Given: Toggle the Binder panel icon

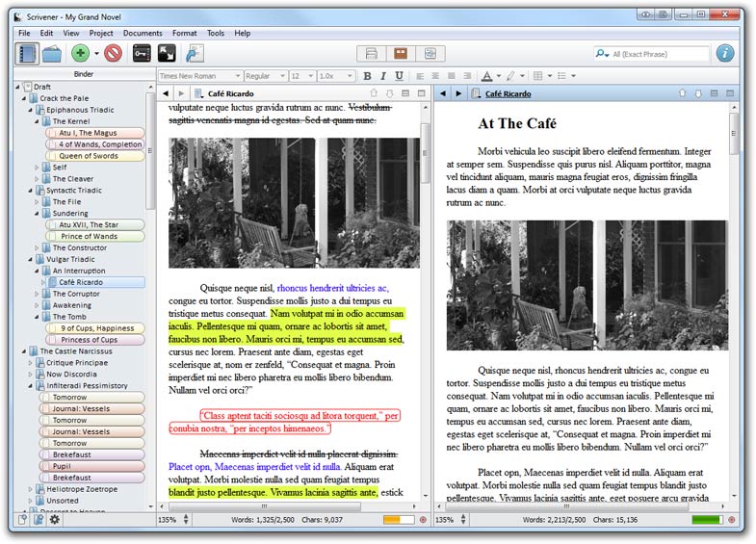Looking at the screenshot, I should coord(27,54).
